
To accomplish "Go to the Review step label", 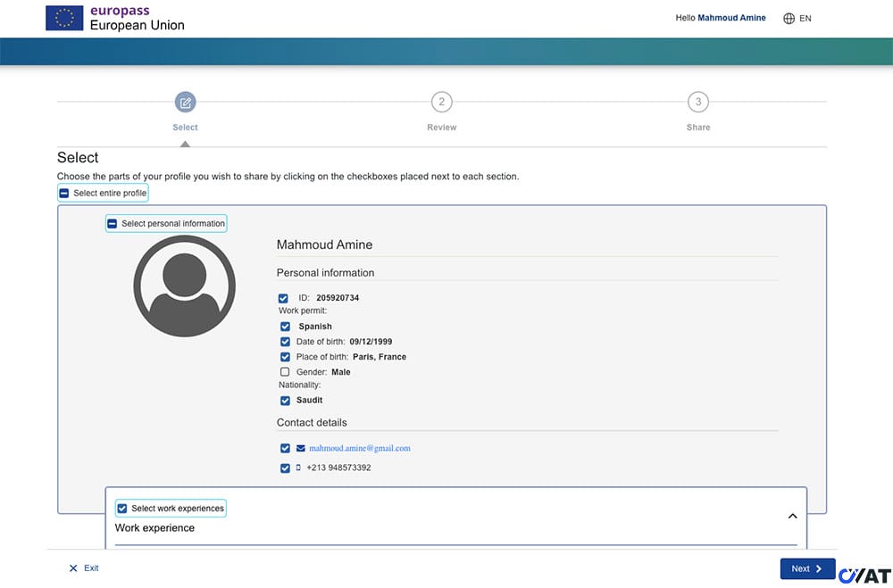I will coord(441,128).
